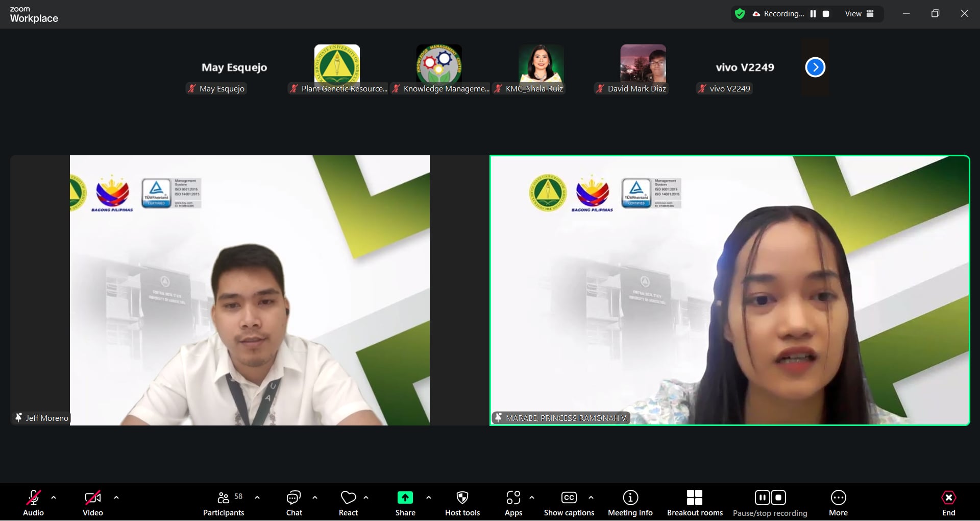The height and width of the screenshot is (521, 980).
Task: Click the React heart icon
Action: coord(348,503)
